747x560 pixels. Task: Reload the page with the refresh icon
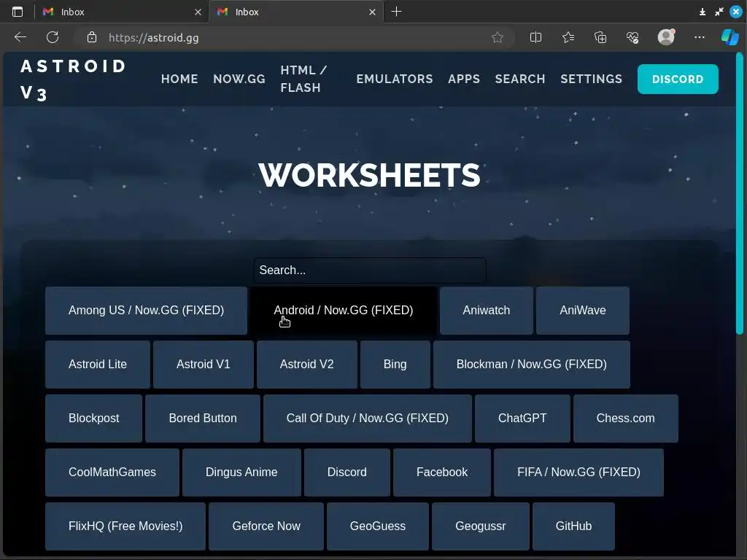coord(53,37)
